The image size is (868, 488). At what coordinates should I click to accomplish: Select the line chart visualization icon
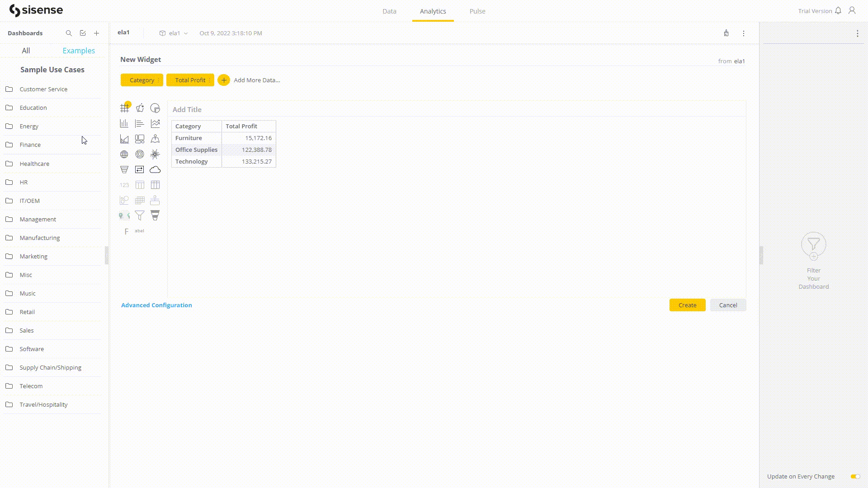tap(155, 123)
